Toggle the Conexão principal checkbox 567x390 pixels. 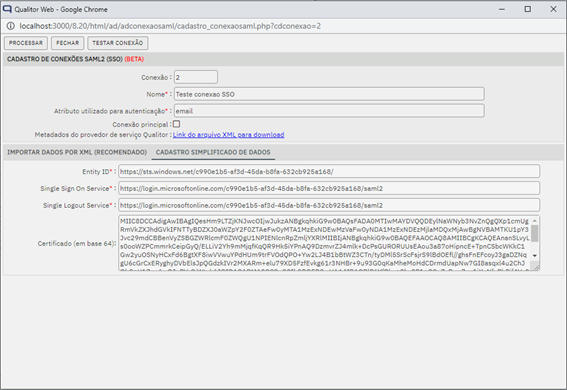[176, 124]
